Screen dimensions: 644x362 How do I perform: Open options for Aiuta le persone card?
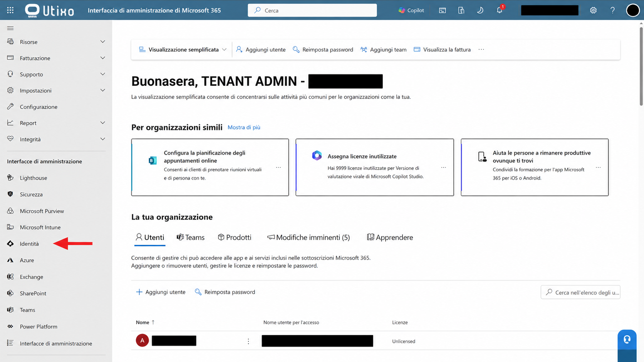point(598,167)
